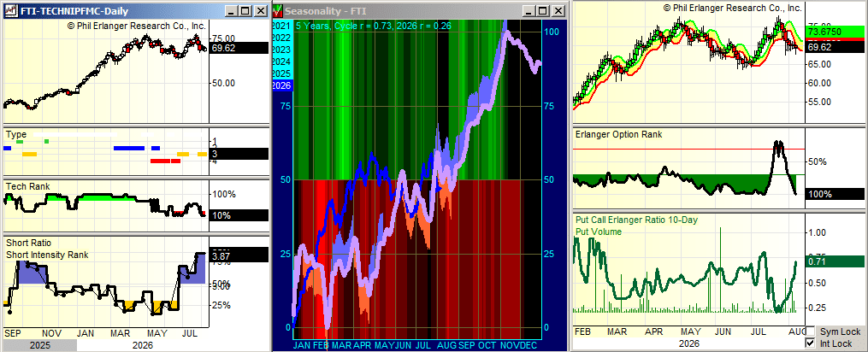Click the Erlanger Option Rank panel label
Screen dimensions: 868x352
click(x=618, y=134)
